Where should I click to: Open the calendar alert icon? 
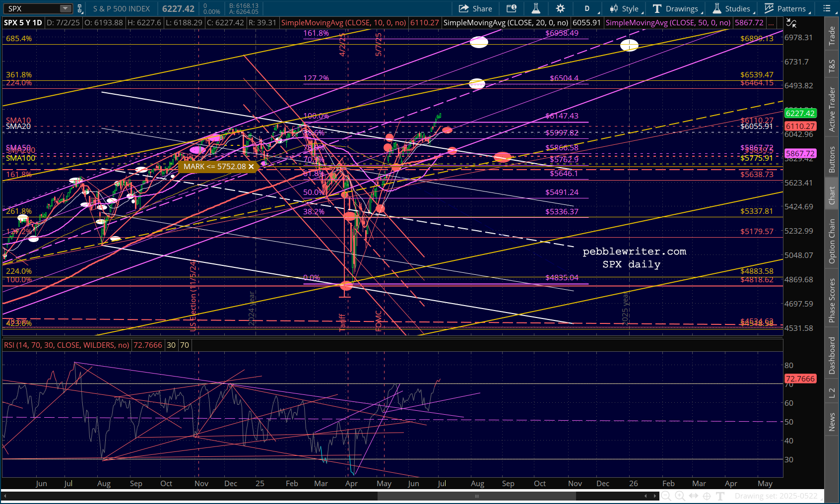pyautogui.click(x=511, y=8)
